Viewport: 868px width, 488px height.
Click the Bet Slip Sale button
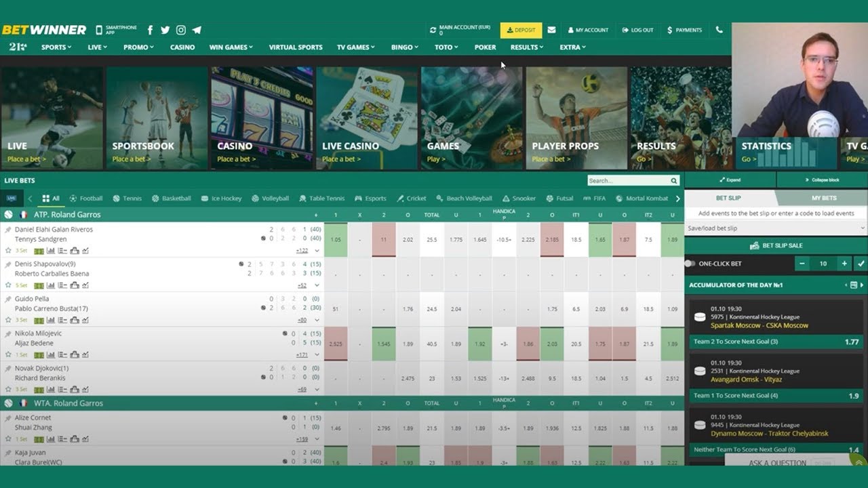coord(776,245)
